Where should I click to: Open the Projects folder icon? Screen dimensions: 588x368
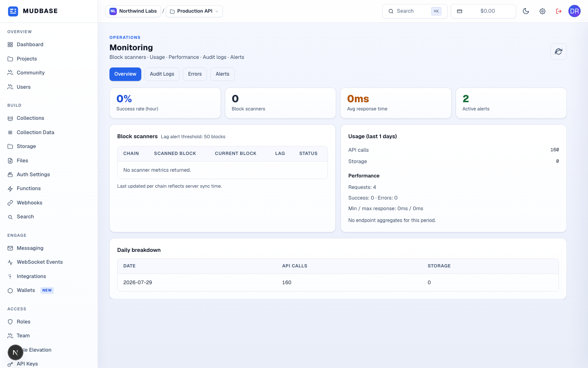coord(10,59)
